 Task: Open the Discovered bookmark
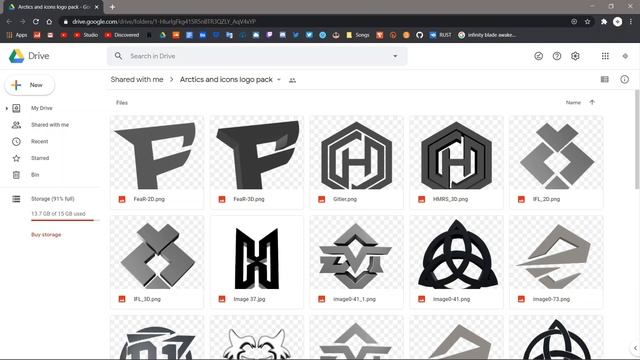pyautogui.click(x=122, y=35)
